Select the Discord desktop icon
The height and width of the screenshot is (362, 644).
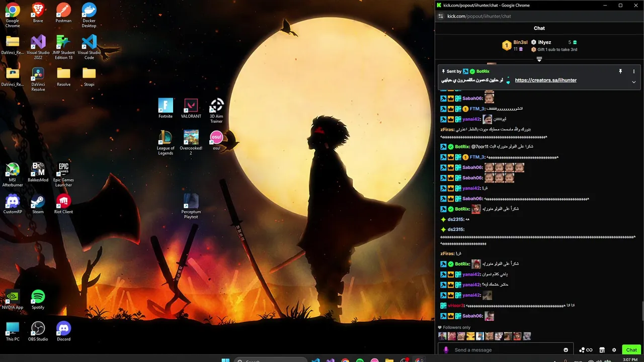pos(63,331)
